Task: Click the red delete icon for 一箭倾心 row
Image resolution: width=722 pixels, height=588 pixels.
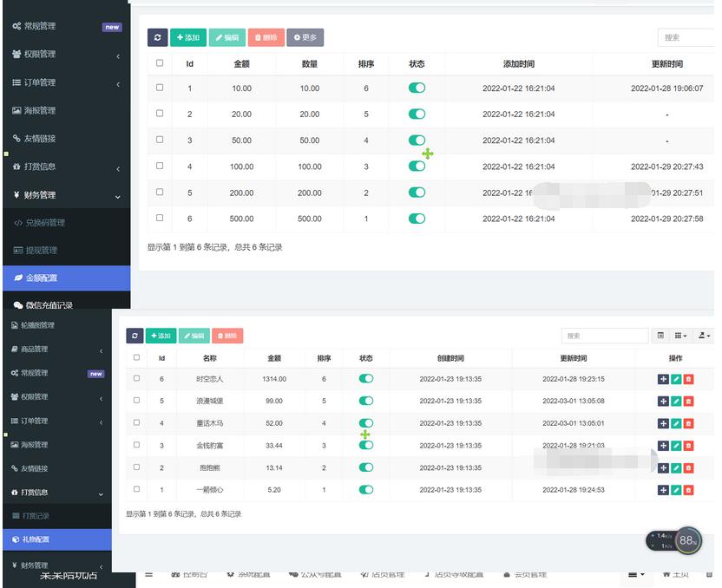Action: tap(689, 490)
